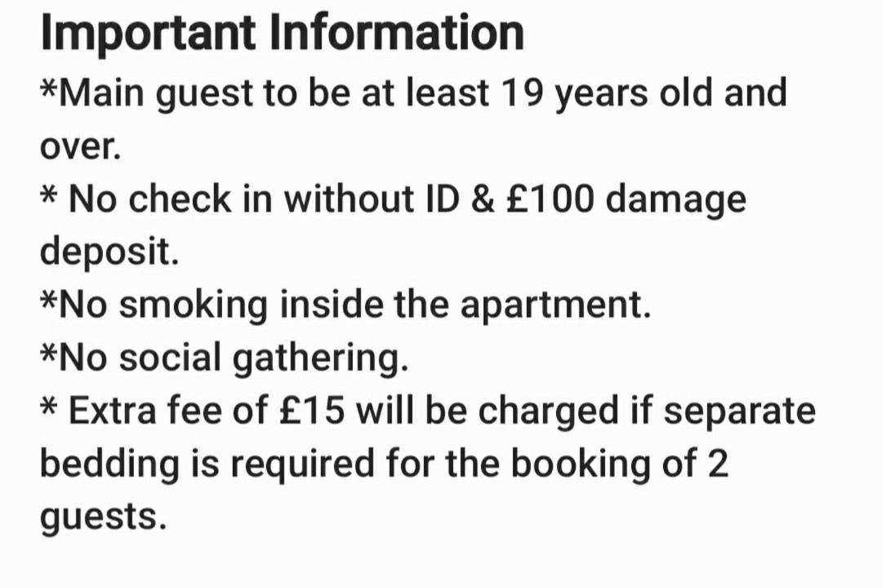Click the no smoking inside apartment line

[x=345, y=305]
